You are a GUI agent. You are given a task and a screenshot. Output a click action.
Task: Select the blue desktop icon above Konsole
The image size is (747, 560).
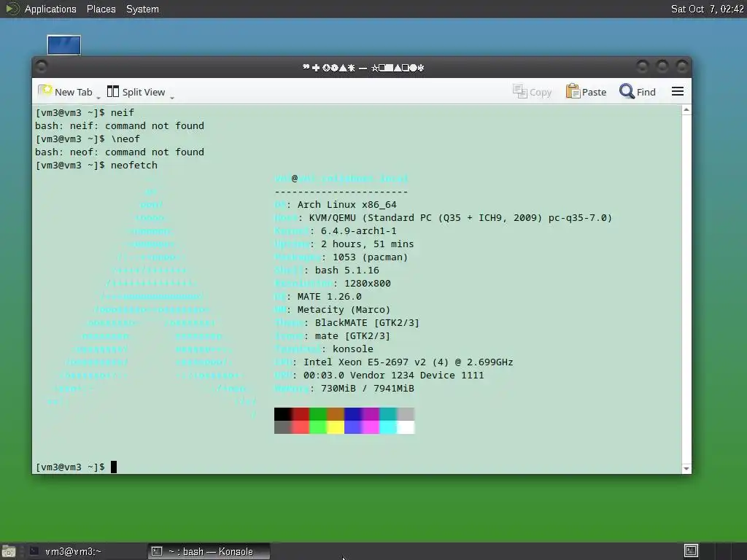pos(64,45)
